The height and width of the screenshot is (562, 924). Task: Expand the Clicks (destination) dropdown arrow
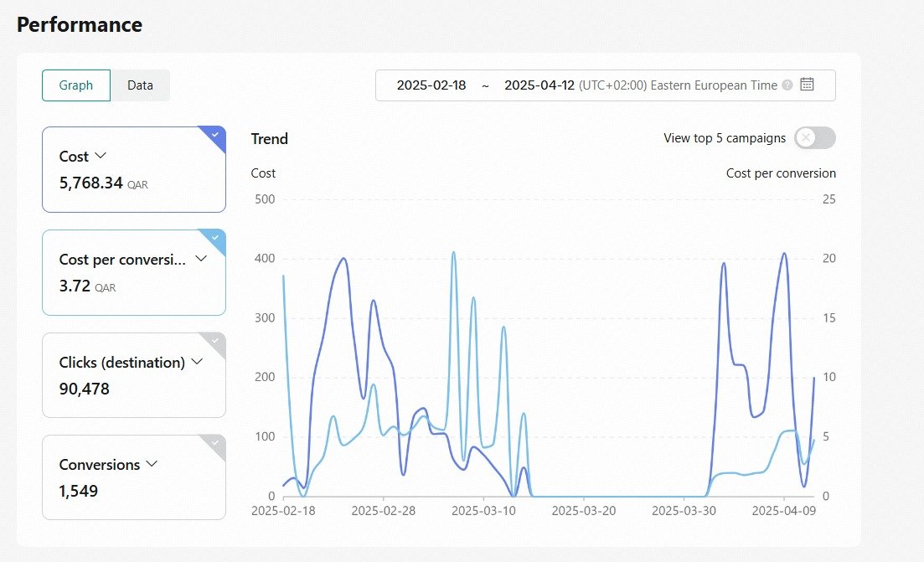(198, 362)
